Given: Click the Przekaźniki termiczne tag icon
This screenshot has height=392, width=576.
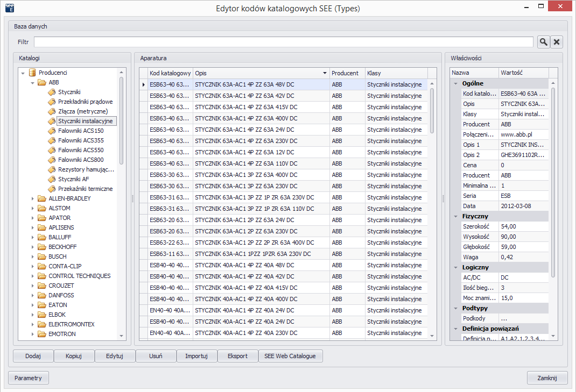Looking at the screenshot, I should point(52,189).
